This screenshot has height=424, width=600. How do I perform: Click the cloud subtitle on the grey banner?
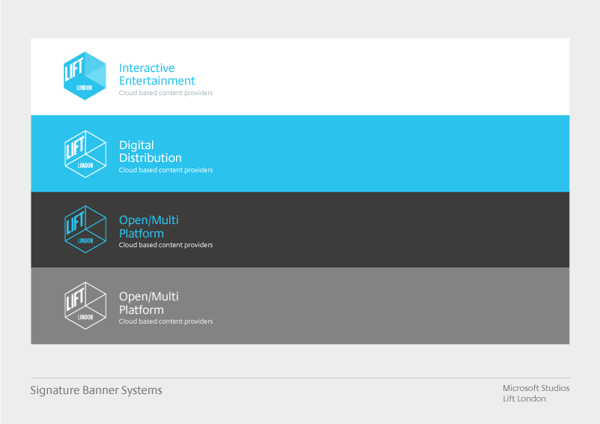coord(165,322)
